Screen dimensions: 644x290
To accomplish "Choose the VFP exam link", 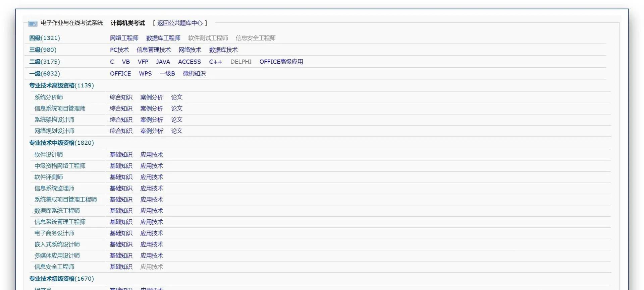I will 143,62.
